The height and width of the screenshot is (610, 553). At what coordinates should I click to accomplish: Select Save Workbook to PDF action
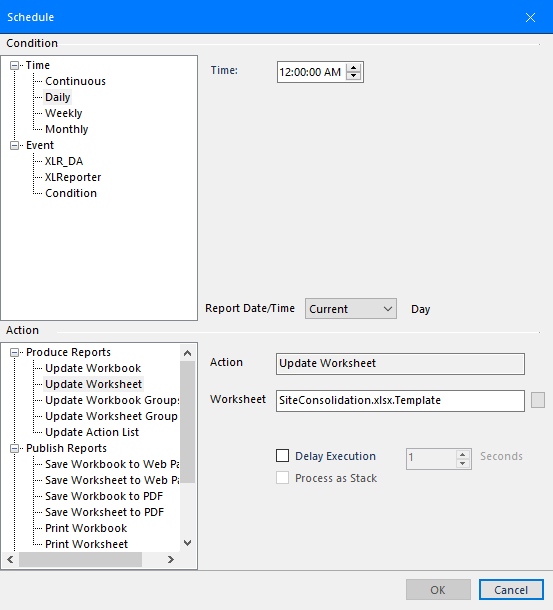coord(104,496)
